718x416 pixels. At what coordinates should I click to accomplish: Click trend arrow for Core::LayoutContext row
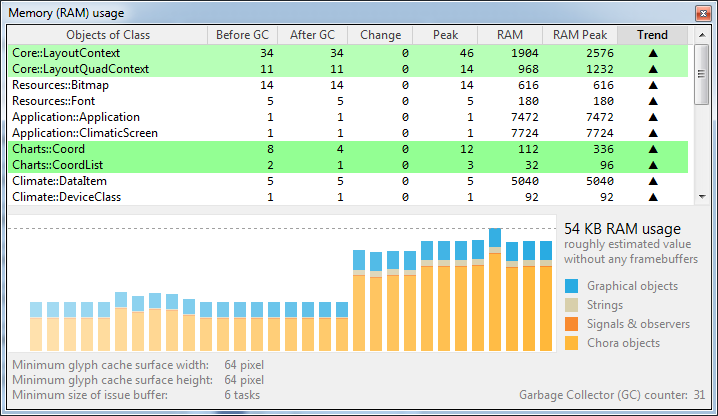654,54
